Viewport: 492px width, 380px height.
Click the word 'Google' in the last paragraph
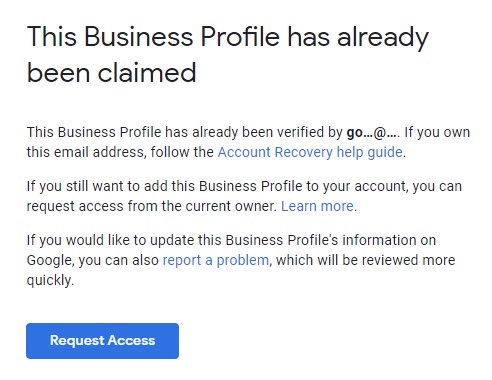point(50,260)
